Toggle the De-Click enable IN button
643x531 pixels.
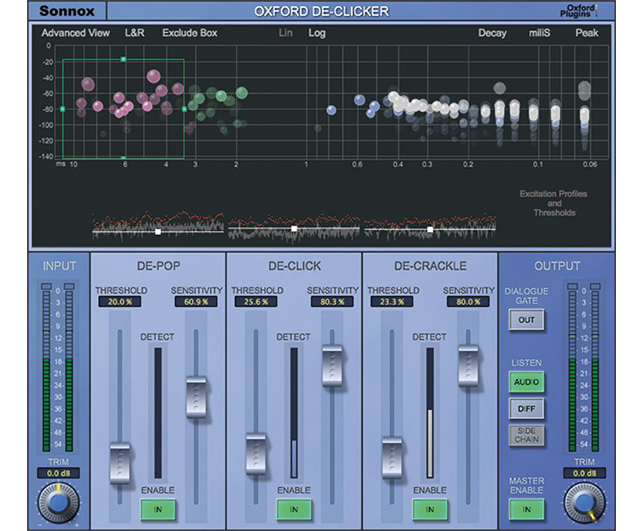tap(294, 510)
